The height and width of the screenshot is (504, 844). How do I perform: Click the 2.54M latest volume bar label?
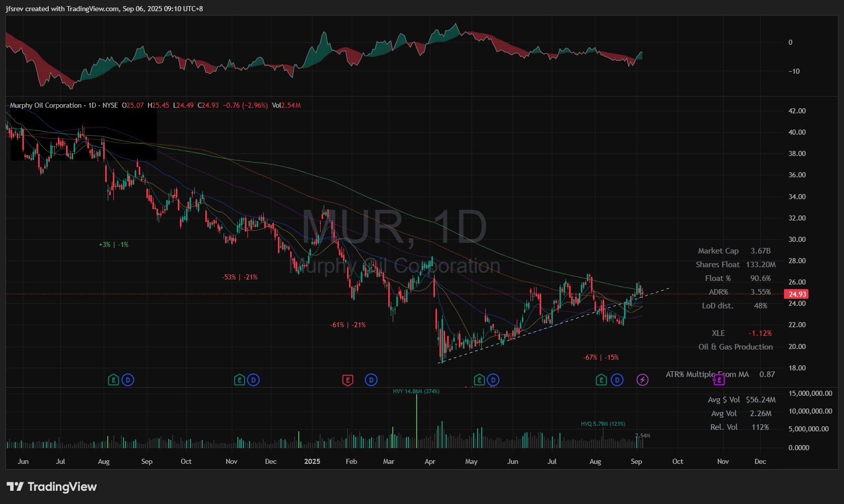(x=643, y=435)
